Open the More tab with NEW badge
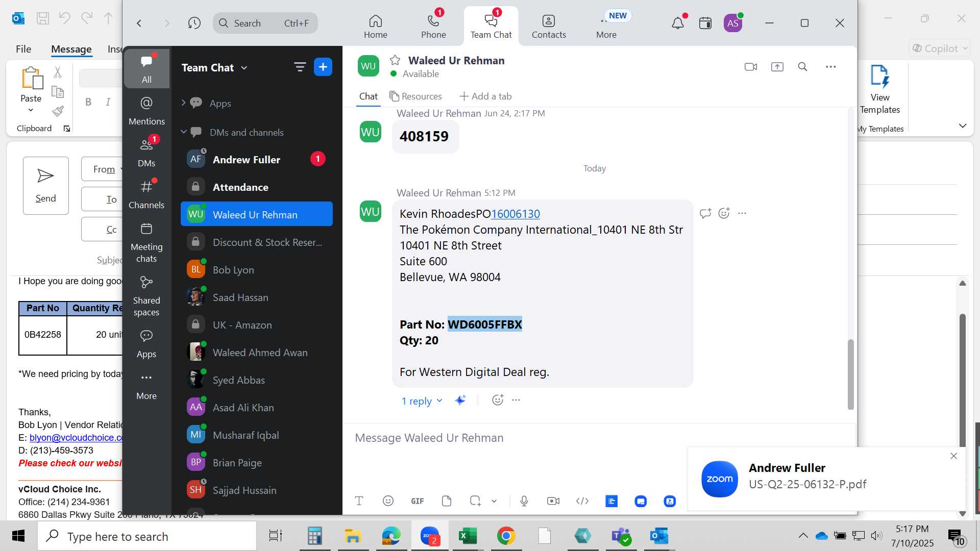980x551 pixels. click(606, 26)
